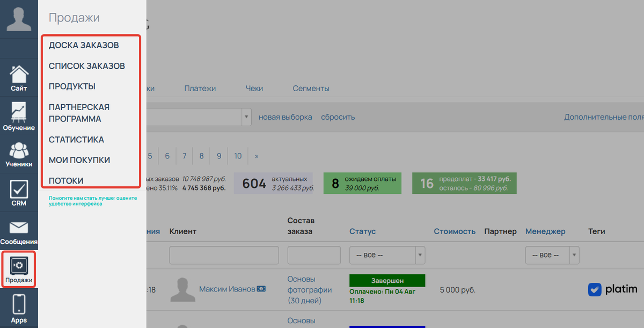
Task: Open the Ученики sidebar section
Action: pos(19,155)
